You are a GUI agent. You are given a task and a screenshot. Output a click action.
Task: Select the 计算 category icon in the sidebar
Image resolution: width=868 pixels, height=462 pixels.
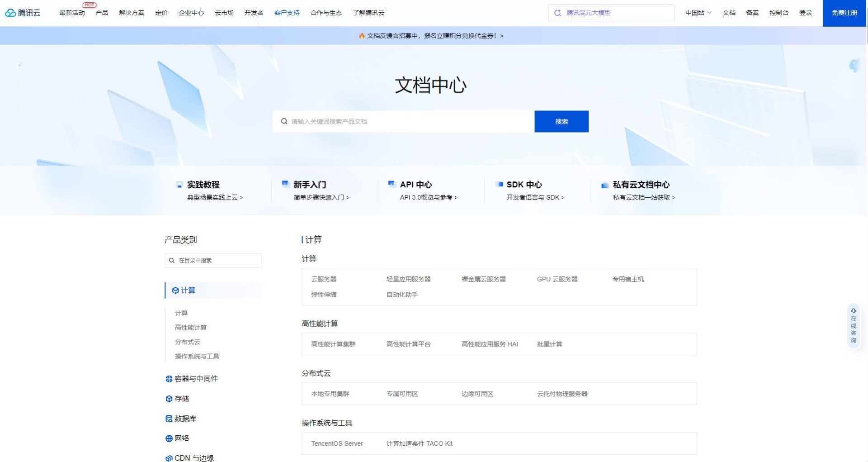[175, 291]
